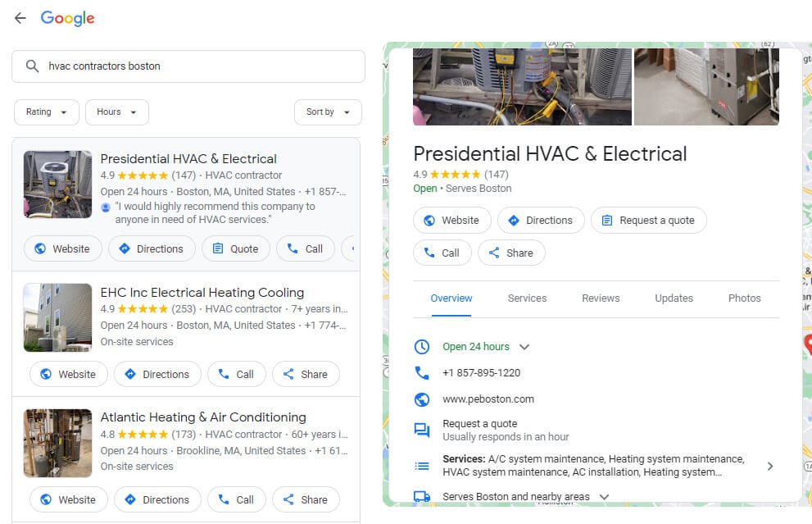Click the Google logo
Image resolution: width=812 pixels, height=524 pixels.
67,18
